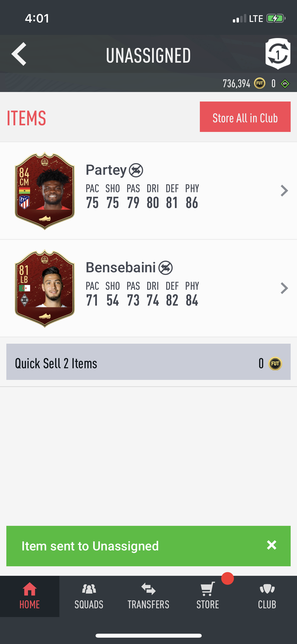297x644 pixels.
Task: Tap the green FIFA points icon
Action: tap(285, 84)
